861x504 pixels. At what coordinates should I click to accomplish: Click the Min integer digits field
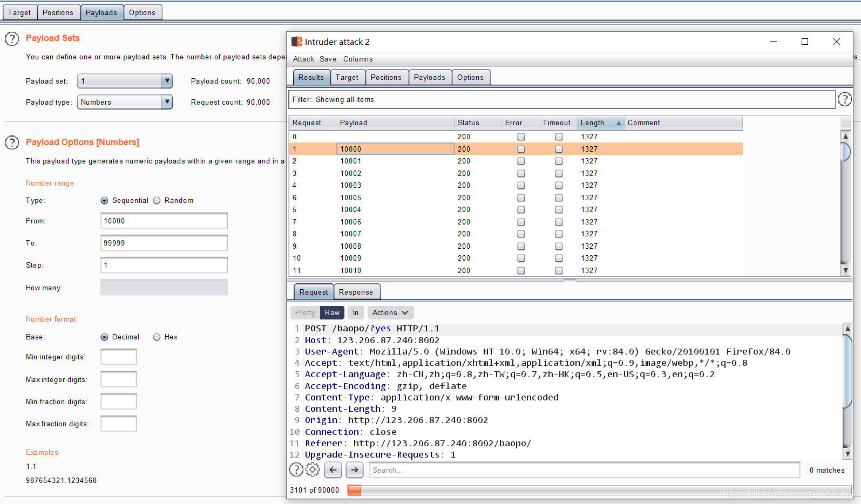119,357
